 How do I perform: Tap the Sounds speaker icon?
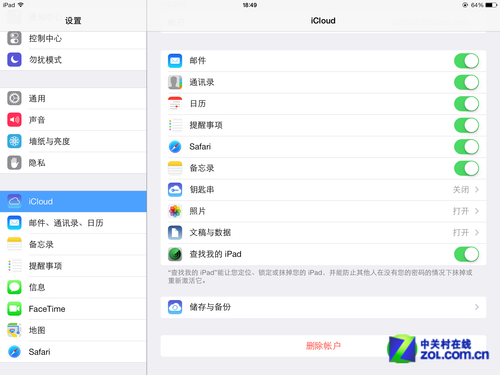[x=14, y=120]
